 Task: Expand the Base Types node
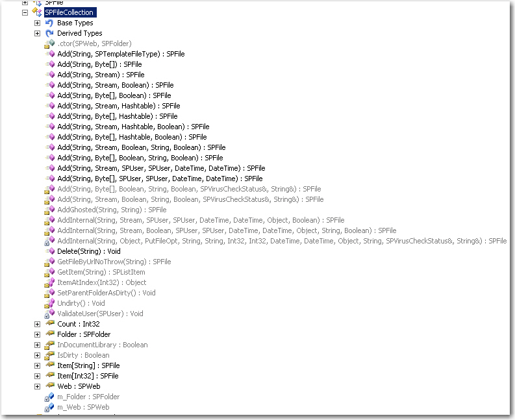(37, 23)
